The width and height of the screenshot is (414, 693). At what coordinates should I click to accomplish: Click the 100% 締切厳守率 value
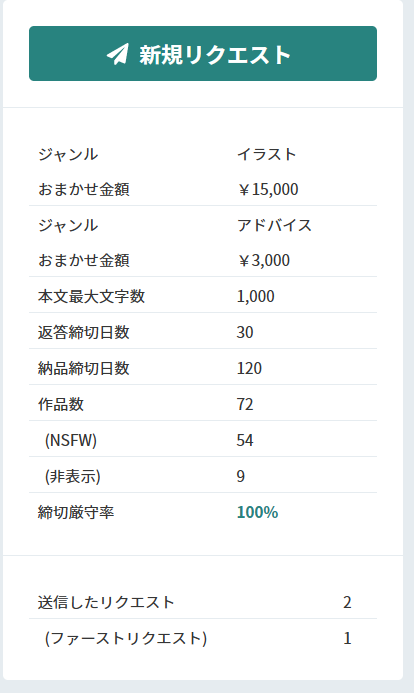257,512
